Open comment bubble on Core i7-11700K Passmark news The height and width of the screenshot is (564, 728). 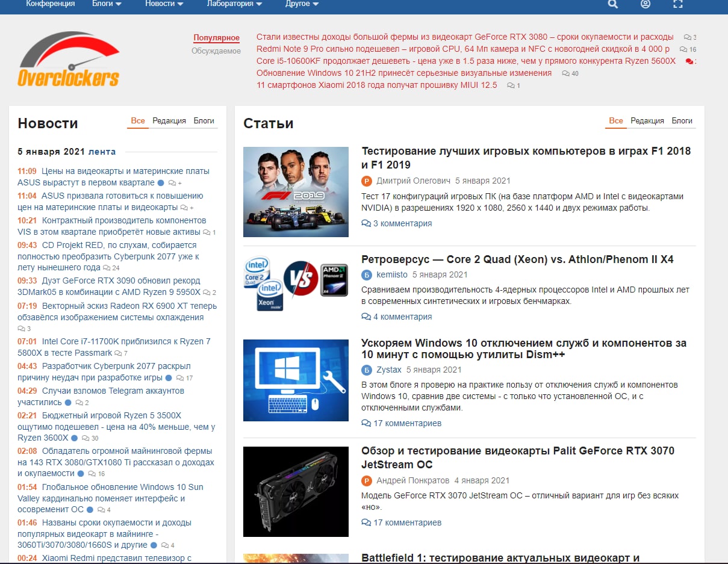click(x=118, y=353)
